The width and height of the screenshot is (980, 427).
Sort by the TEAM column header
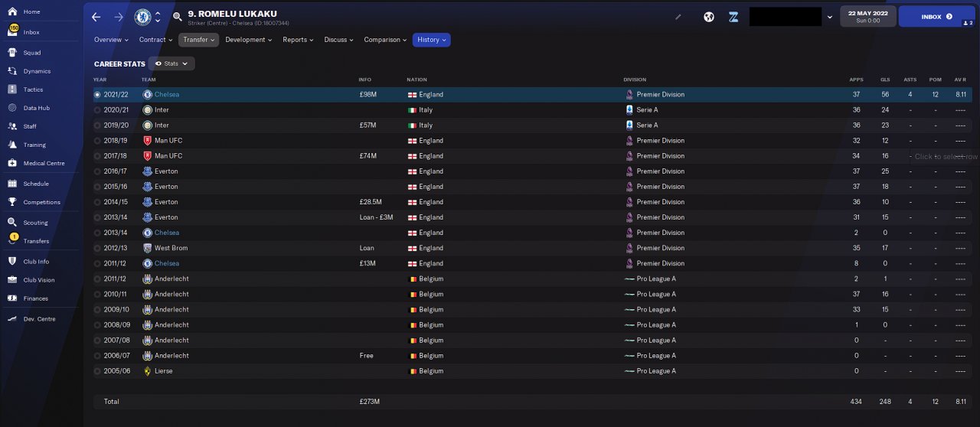(148, 80)
